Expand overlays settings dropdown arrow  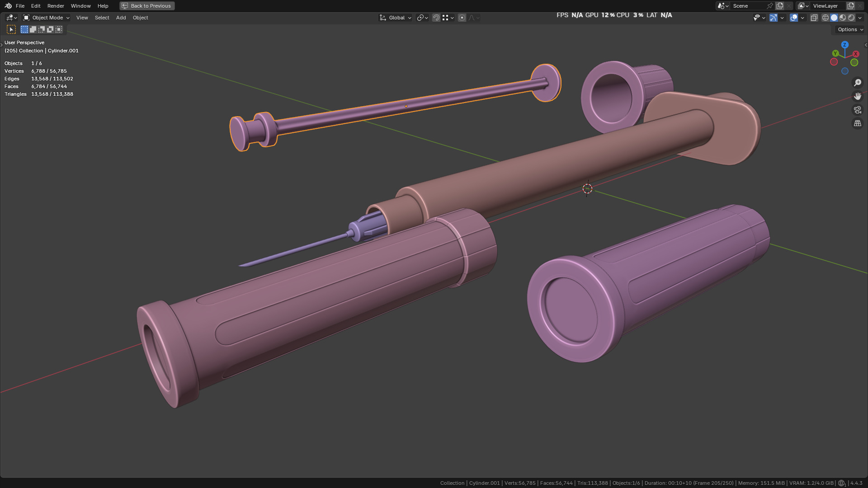(802, 18)
